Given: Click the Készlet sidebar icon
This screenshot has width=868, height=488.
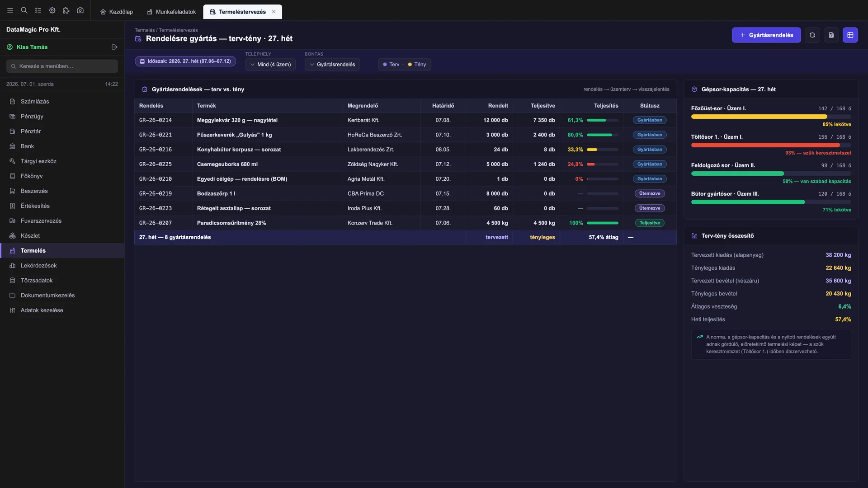Looking at the screenshot, I should (x=13, y=236).
